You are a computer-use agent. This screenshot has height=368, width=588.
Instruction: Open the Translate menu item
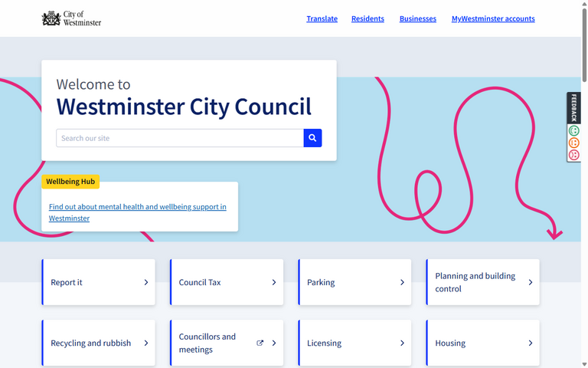click(322, 18)
